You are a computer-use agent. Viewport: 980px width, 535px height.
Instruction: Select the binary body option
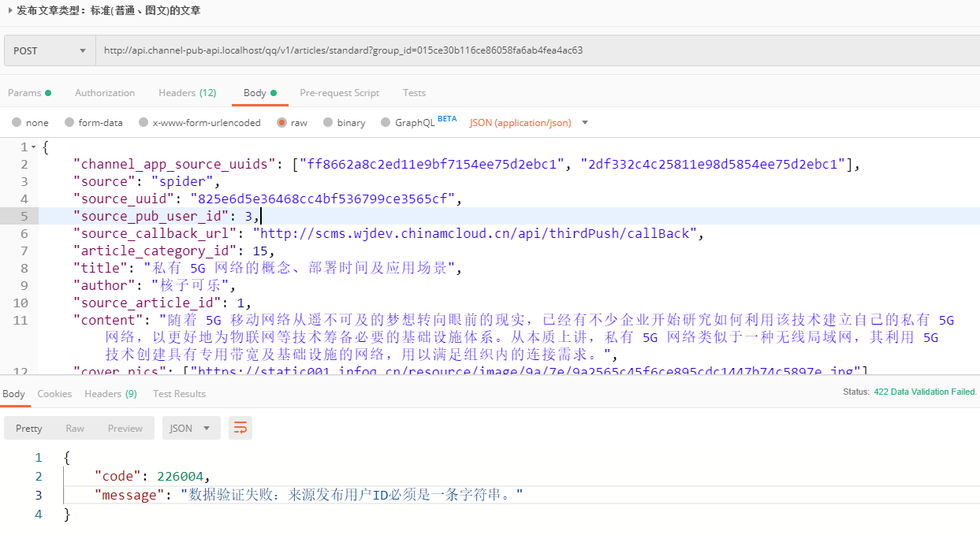pos(344,123)
